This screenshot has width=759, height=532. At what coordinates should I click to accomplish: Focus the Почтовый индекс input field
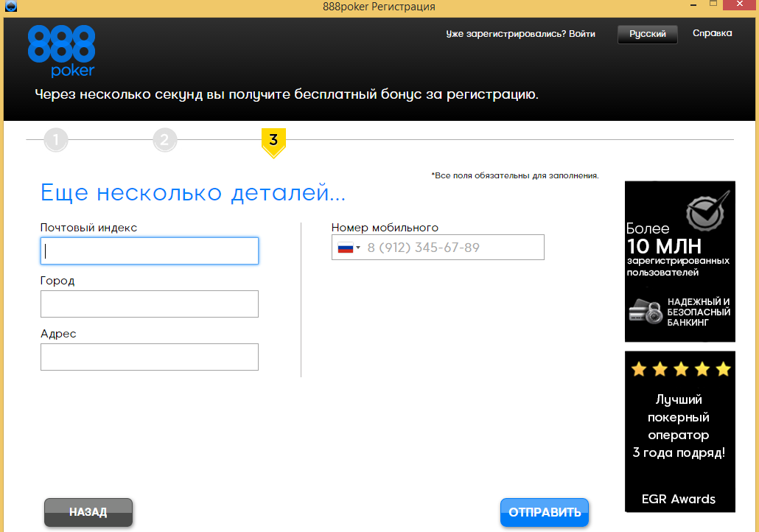click(150, 251)
